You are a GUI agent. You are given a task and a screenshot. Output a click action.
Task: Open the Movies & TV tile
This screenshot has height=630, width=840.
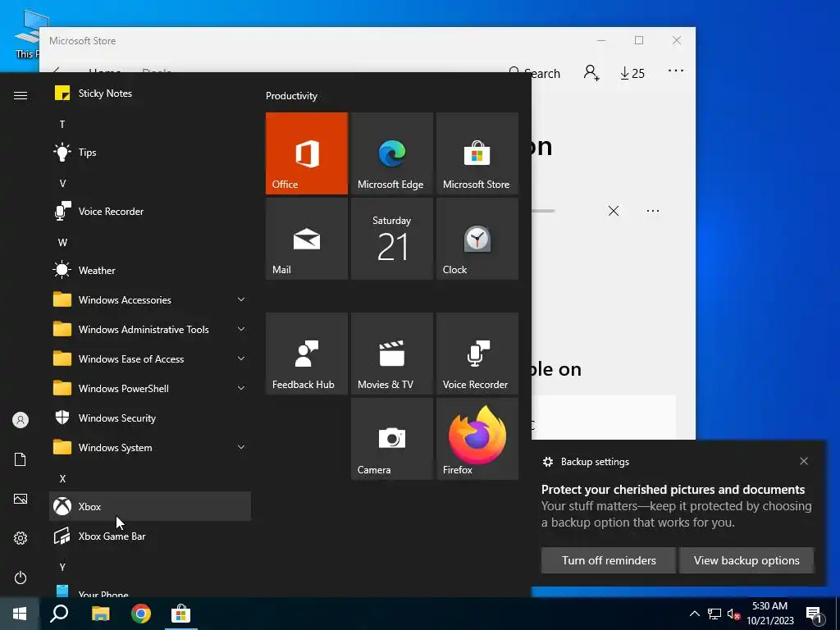tap(391, 354)
